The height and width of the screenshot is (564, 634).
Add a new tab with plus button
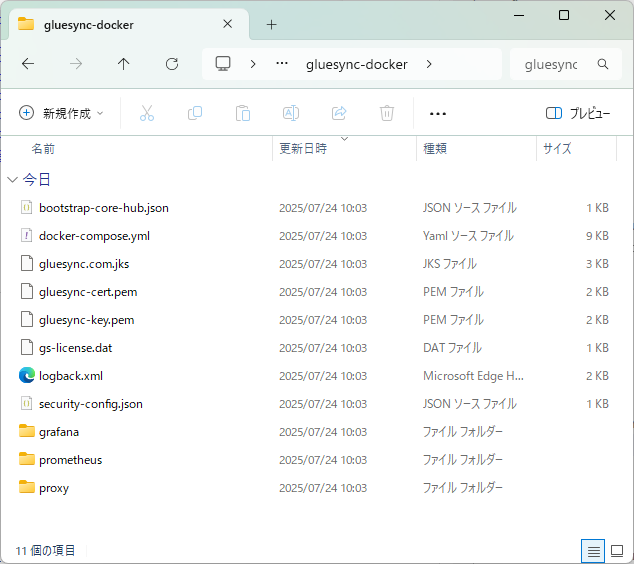[x=272, y=25]
